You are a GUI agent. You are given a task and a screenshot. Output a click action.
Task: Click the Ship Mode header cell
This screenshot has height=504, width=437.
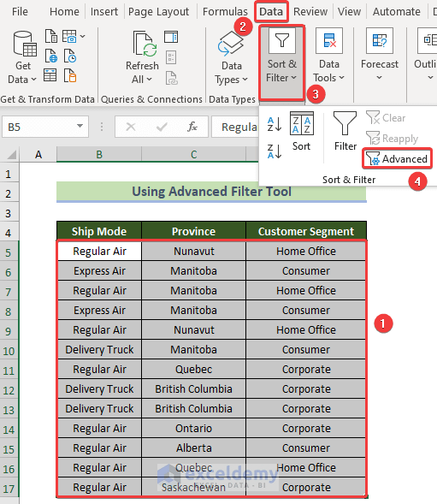(99, 231)
